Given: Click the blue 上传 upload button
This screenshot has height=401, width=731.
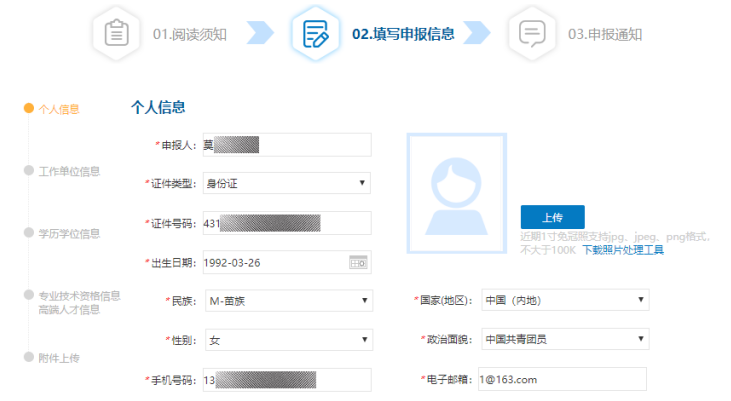Looking at the screenshot, I should click(552, 217).
